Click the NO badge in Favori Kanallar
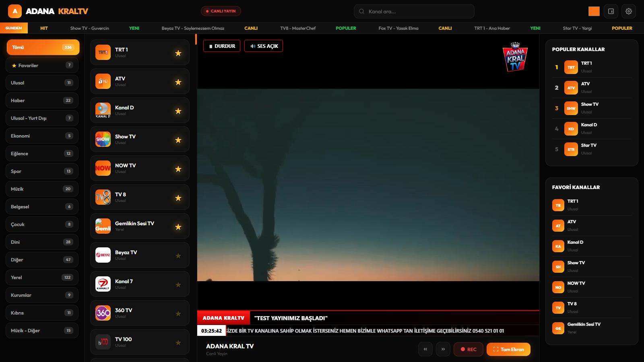 click(x=558, y=287)
